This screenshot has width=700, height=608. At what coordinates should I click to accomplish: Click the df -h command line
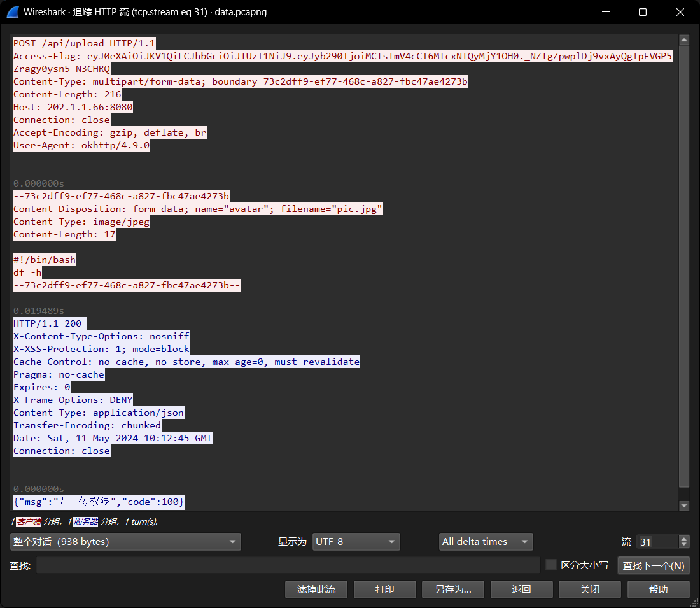point(27,272)
